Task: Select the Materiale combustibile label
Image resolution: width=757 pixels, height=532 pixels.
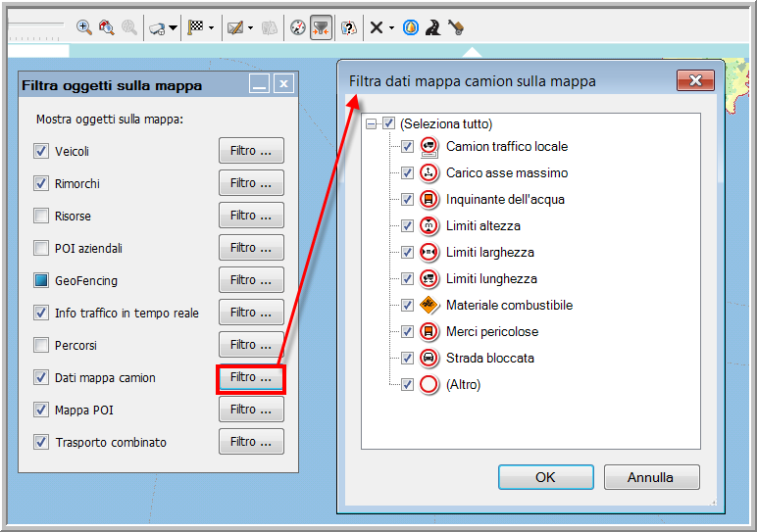Action: [x=509, y=305]
